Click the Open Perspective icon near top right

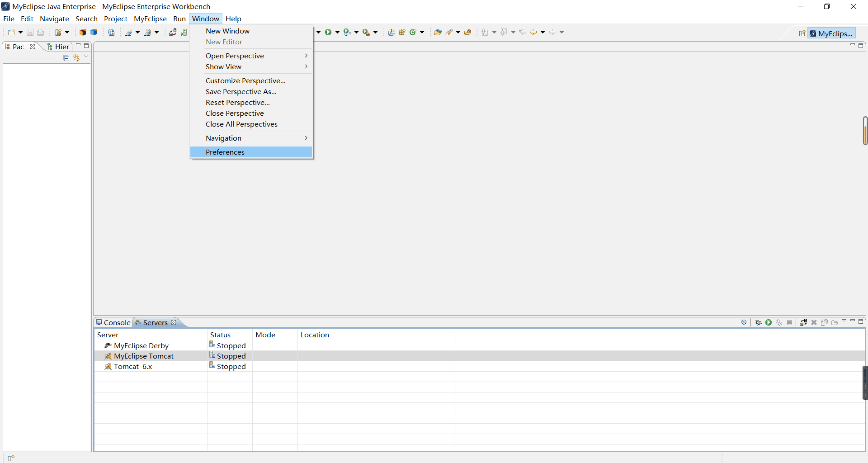coord(802,33)
